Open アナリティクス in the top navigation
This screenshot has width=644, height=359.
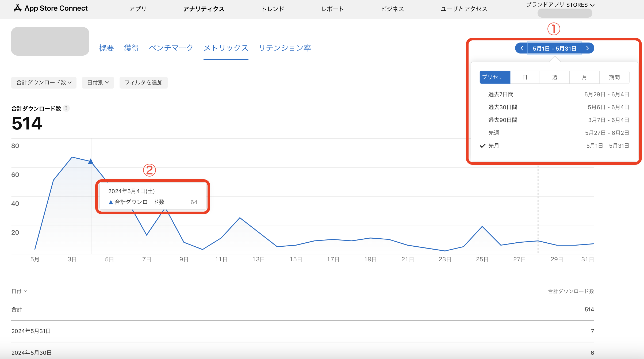(x=204, y=9)
